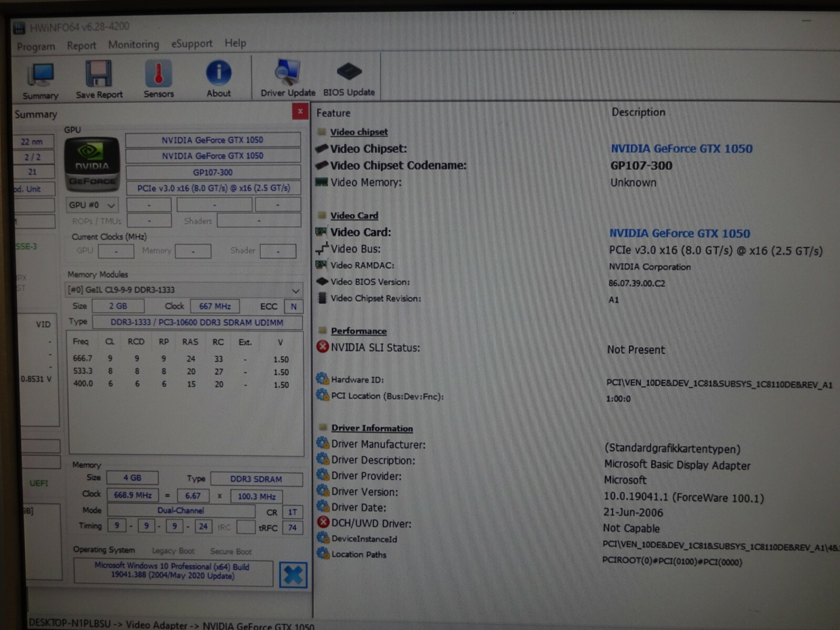The width and height of the screenshot is (840, 630).
Task: Click the module Clock 667 MHz field
Action: [215, 306]
